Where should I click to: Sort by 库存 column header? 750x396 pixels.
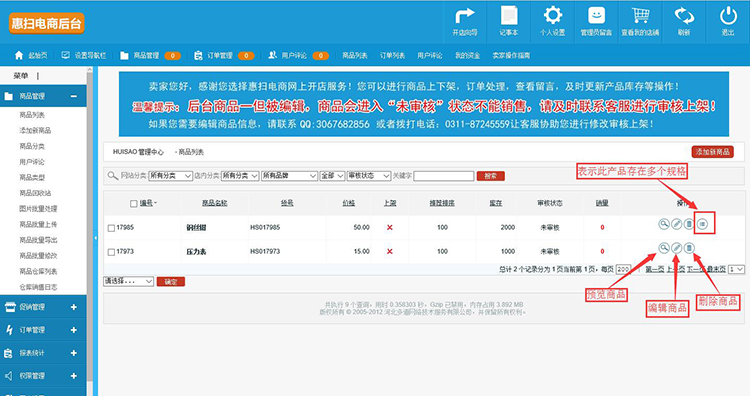(496, 203)
